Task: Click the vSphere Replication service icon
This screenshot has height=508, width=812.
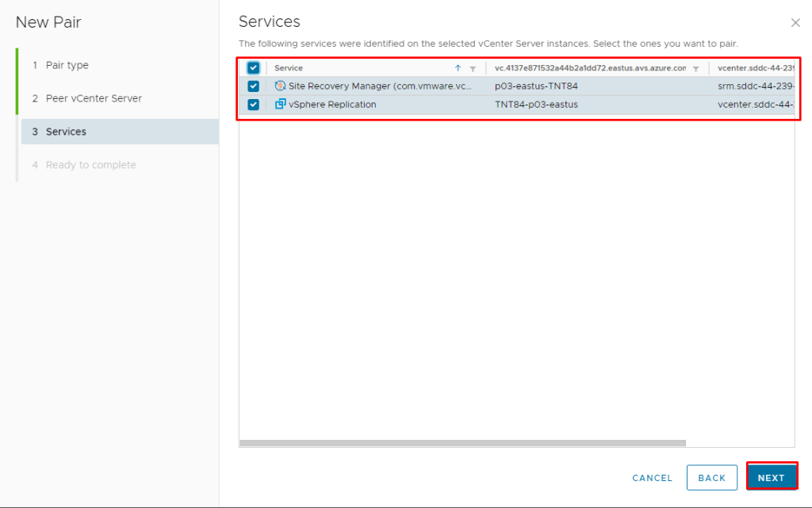Action: [x=280, y=105]
